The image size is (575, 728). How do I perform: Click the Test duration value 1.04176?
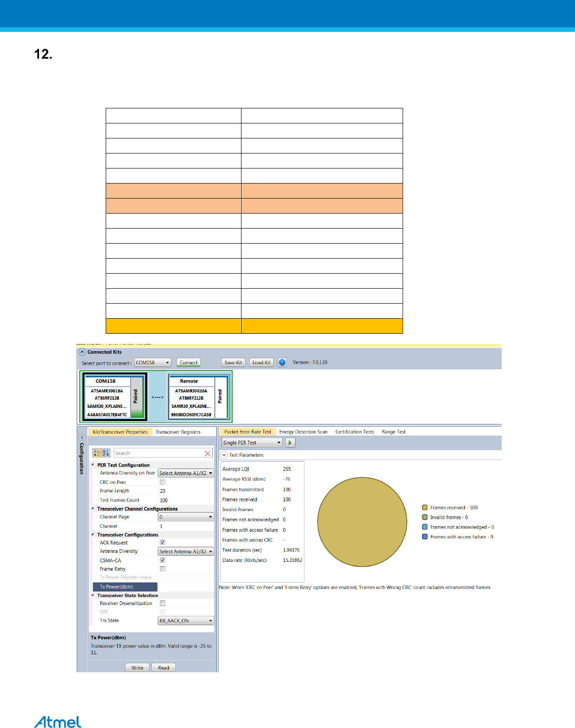pos(291,550)
